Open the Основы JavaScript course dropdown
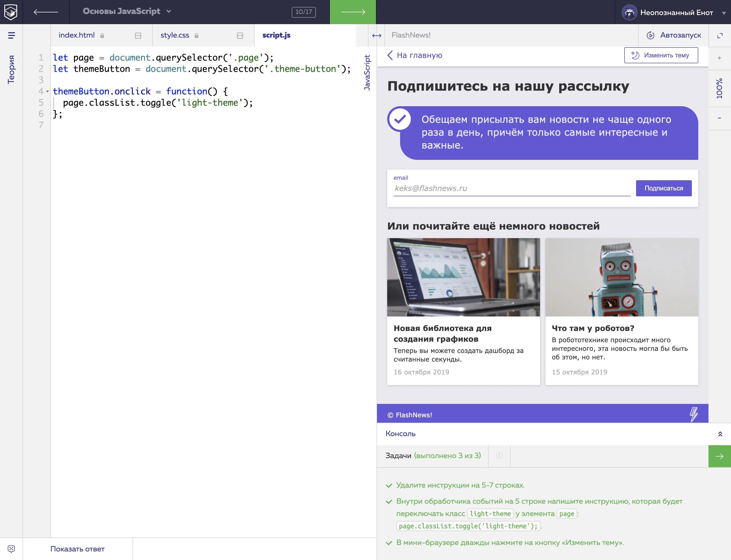Screen dimensions: 731x560 (x=127, y=11)
